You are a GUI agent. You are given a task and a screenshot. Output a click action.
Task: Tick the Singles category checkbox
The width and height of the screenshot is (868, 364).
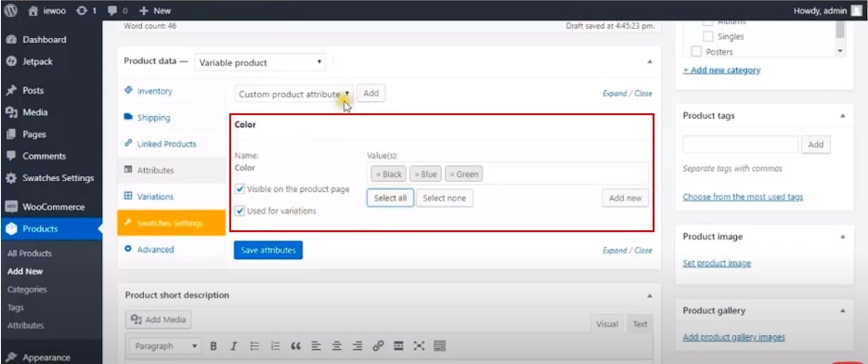point(707,36)
